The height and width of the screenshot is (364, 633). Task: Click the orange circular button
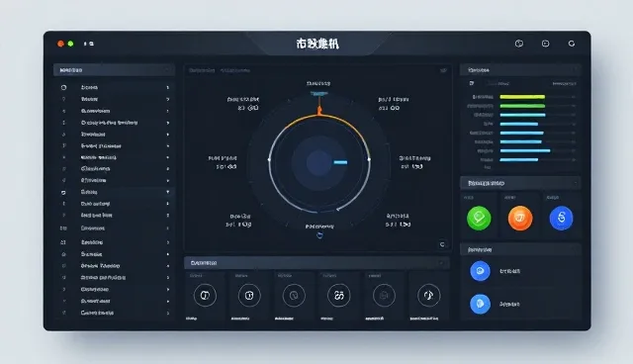click(x=520, y=218)
